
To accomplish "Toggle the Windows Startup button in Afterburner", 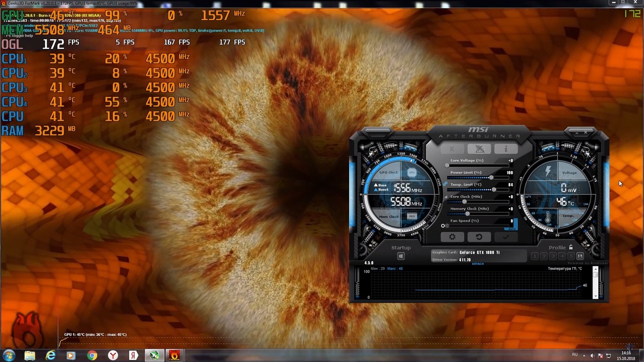I will pyautogui.click(x=400, y=256).
